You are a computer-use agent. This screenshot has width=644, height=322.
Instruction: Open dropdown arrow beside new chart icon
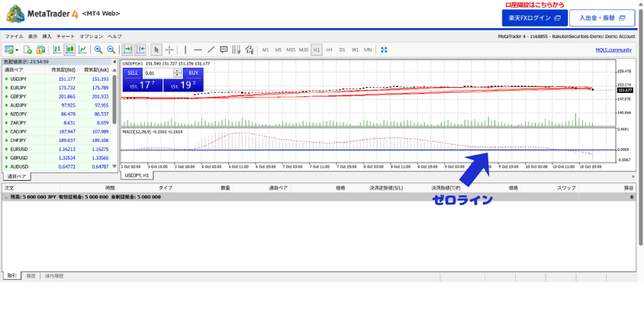(15, 50)
